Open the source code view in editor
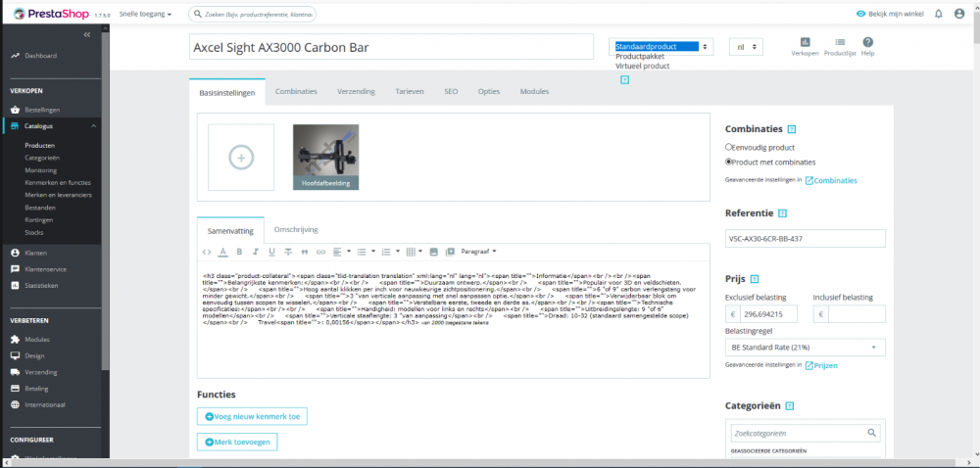This screenshot has height=468, width=980. 207,252
